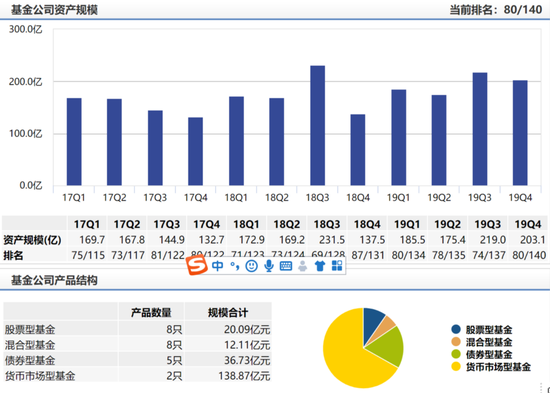Click the 74/137 ranking cell
This screenshot has width=550, height=393.
489,255
